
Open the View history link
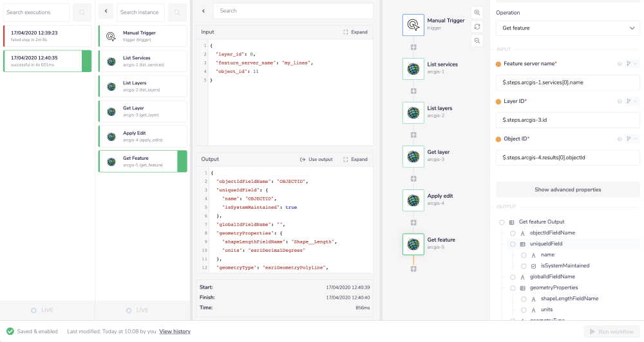[175, 331]
